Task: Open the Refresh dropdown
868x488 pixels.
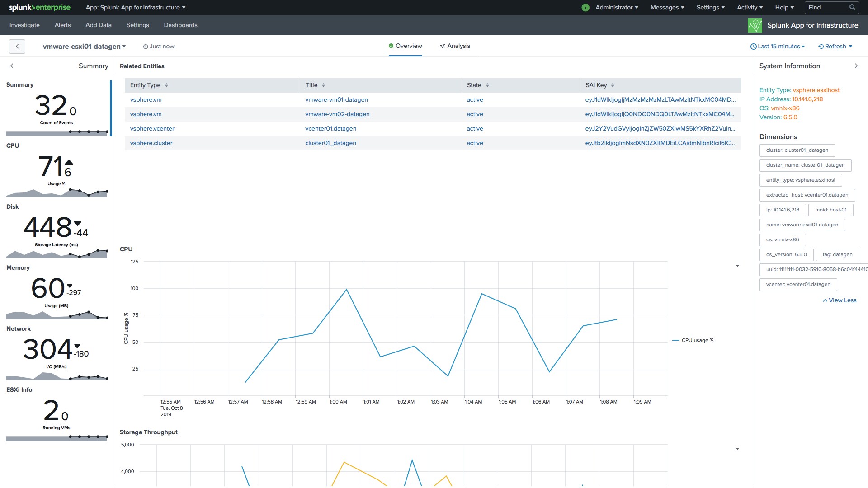Action: coord(835,46)
